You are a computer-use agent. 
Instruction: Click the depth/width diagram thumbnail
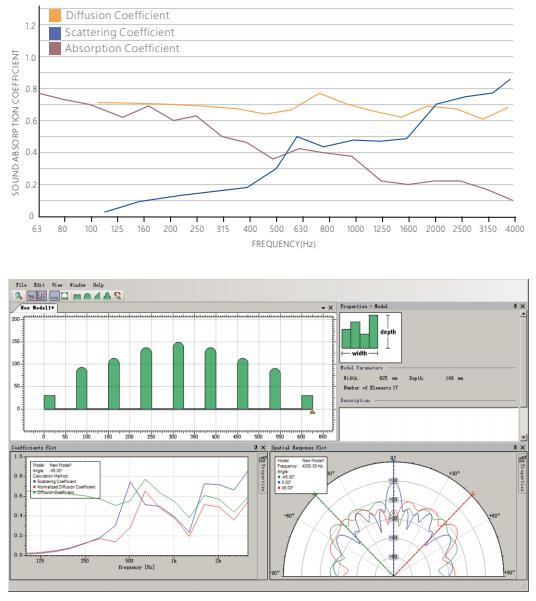[370, 337]
